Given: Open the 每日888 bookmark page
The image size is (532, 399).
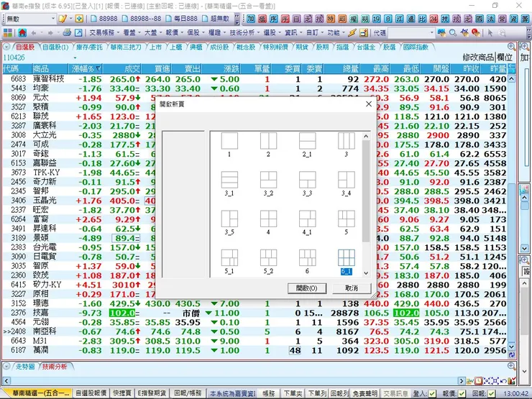Looking at the screenshot, I should pos(181,18).
